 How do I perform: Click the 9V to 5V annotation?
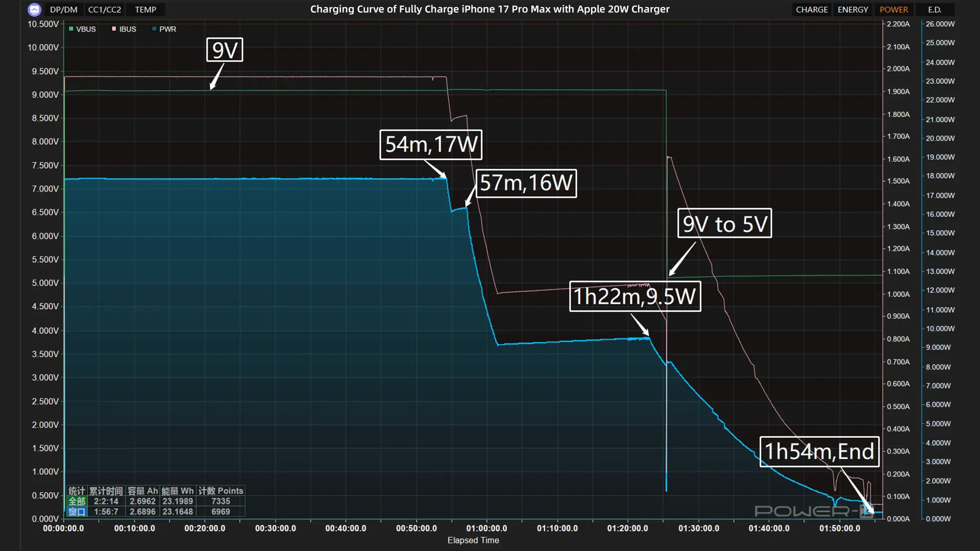point(724,223)
